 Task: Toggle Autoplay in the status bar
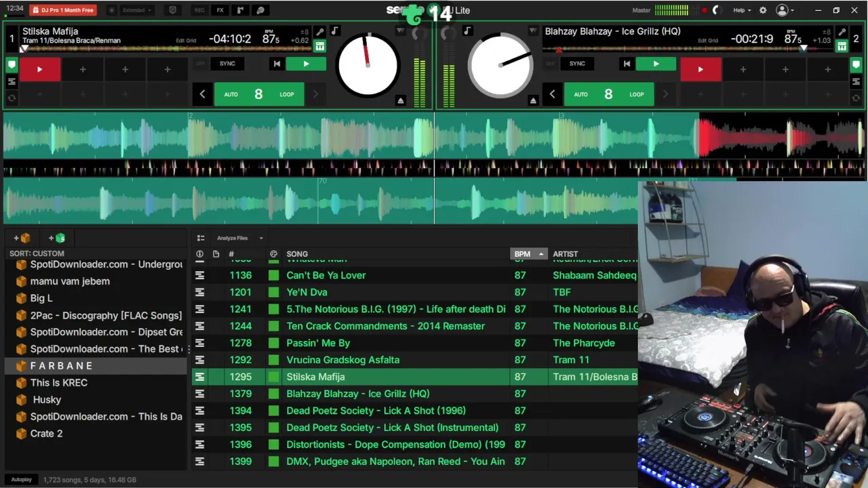[21, 480]
